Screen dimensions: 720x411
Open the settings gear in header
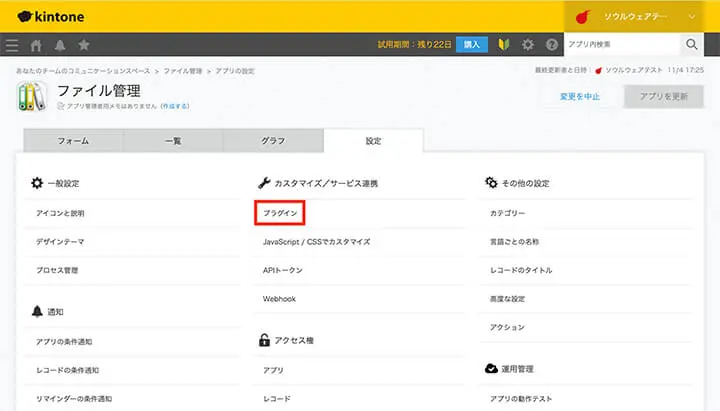coord(528,45)
